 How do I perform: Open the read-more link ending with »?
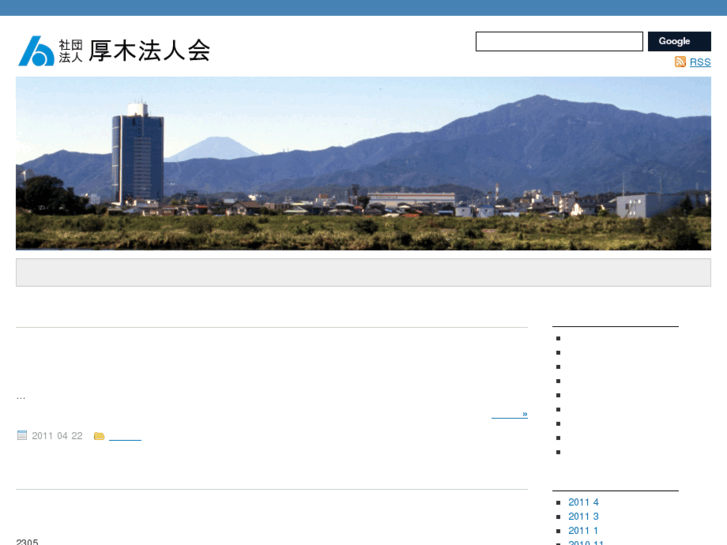click(510, 414)
